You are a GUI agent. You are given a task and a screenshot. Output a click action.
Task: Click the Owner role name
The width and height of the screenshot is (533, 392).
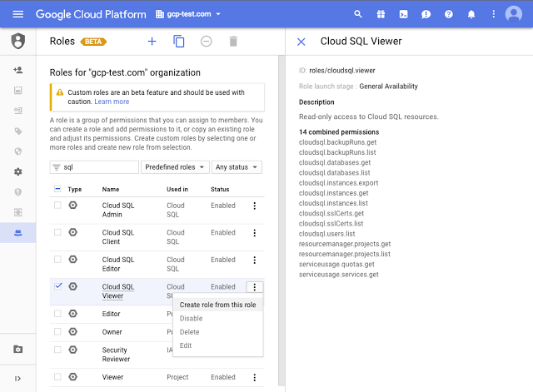(112, 332)
